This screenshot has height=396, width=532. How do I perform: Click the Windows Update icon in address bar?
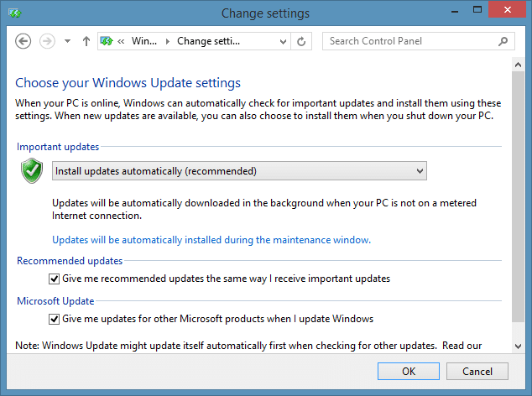[107, 41]
